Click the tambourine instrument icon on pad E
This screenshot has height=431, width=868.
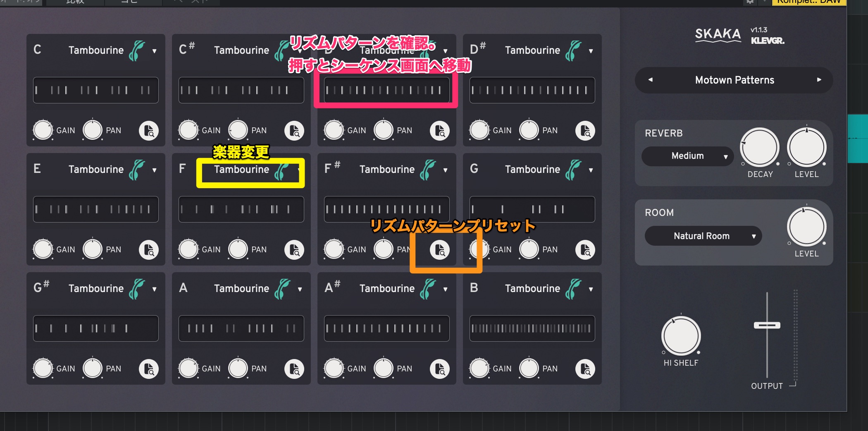(137, 170)
